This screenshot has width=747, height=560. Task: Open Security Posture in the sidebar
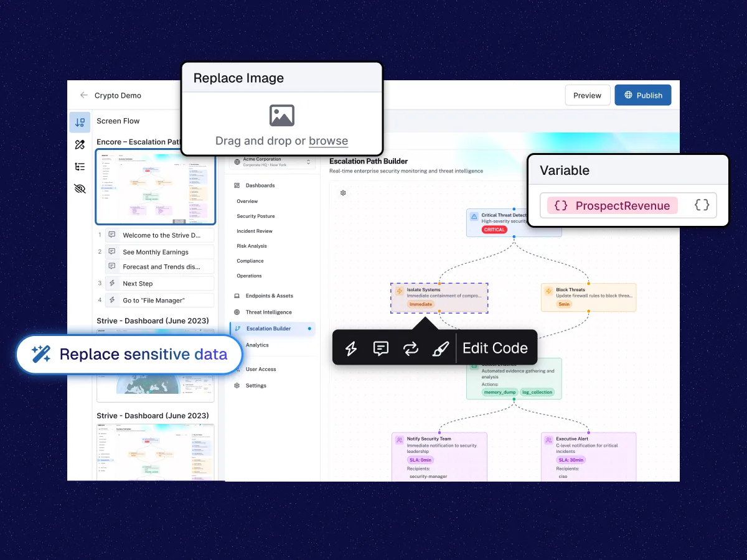tap(256, 217)
